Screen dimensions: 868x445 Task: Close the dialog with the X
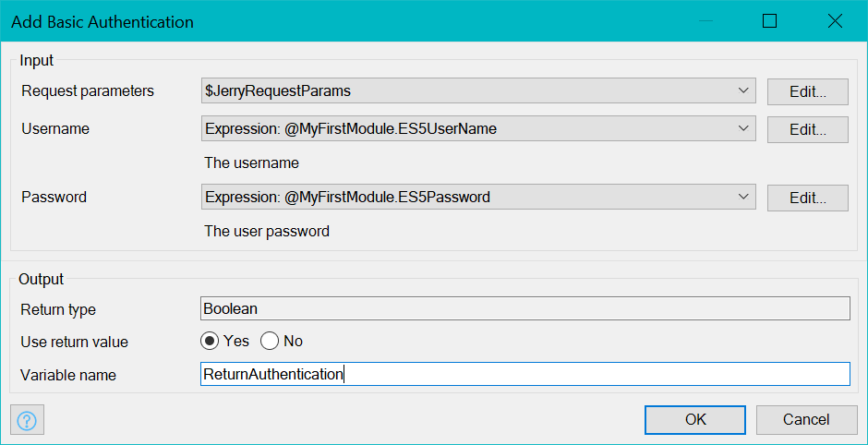pos(835,21)
